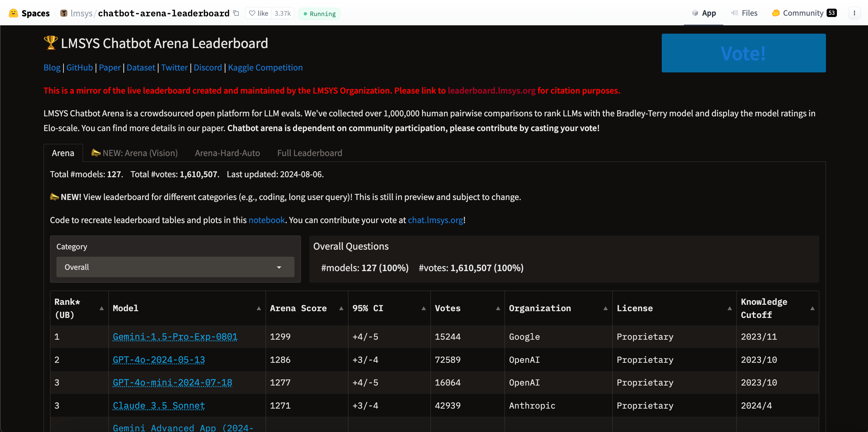Open the Kaggle Competition link
The image size is (868, 432).
point(265,67)
